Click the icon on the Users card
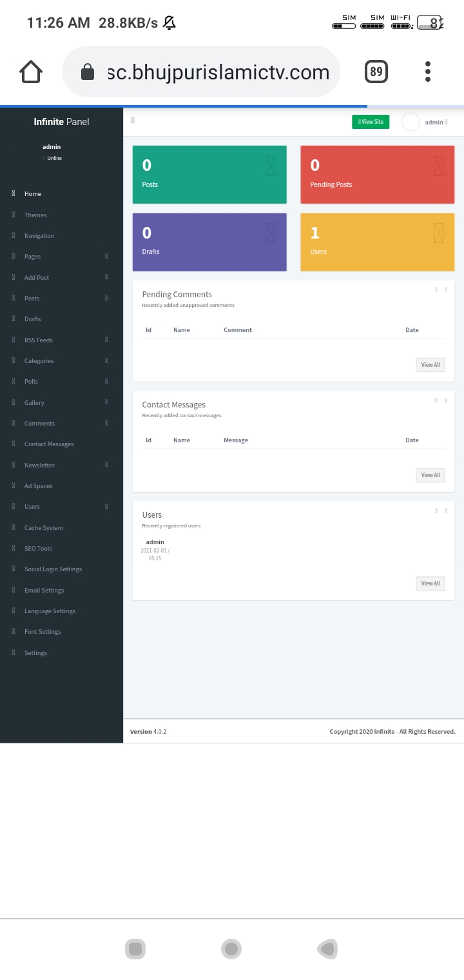This screenshot has width=464, height=980. pyautogui.click(x=439, y=233)
